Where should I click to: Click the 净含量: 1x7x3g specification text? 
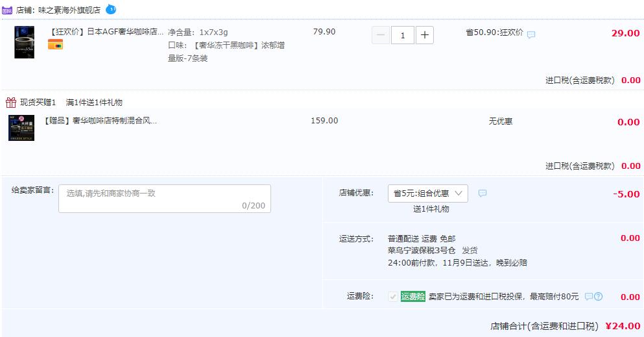click(x=198, y=32)
